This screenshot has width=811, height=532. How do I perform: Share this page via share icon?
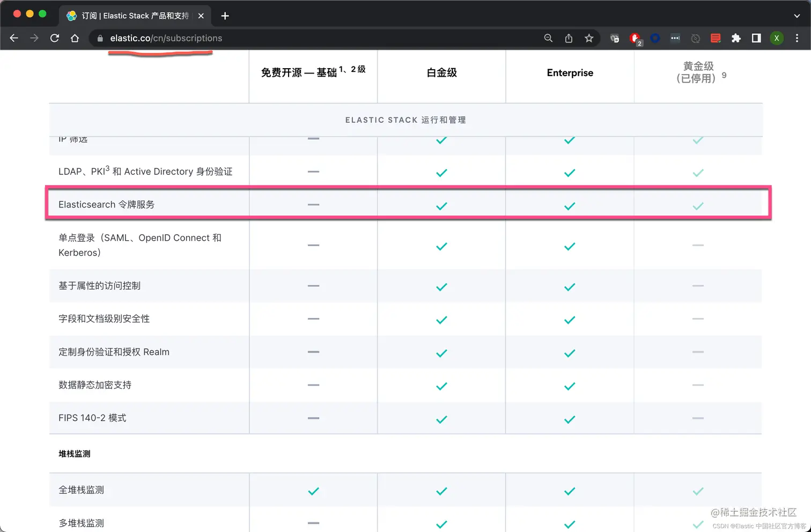[x=569, y=38]
